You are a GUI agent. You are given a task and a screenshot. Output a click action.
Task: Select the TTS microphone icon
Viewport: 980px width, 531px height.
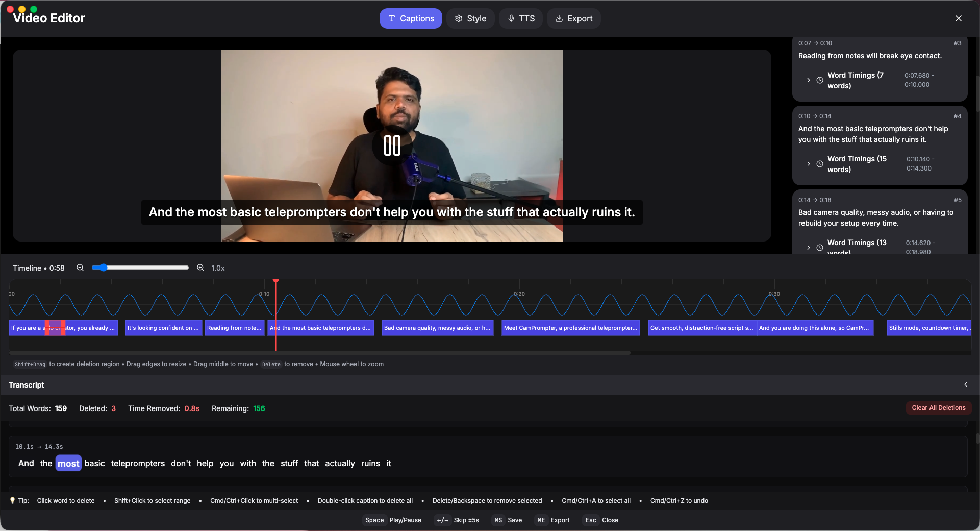511,18
